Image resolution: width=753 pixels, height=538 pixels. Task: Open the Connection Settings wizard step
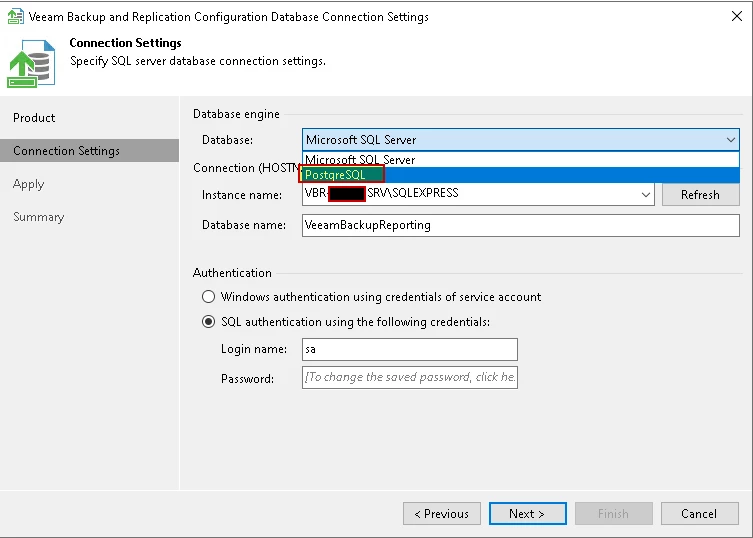click(66, 151)
